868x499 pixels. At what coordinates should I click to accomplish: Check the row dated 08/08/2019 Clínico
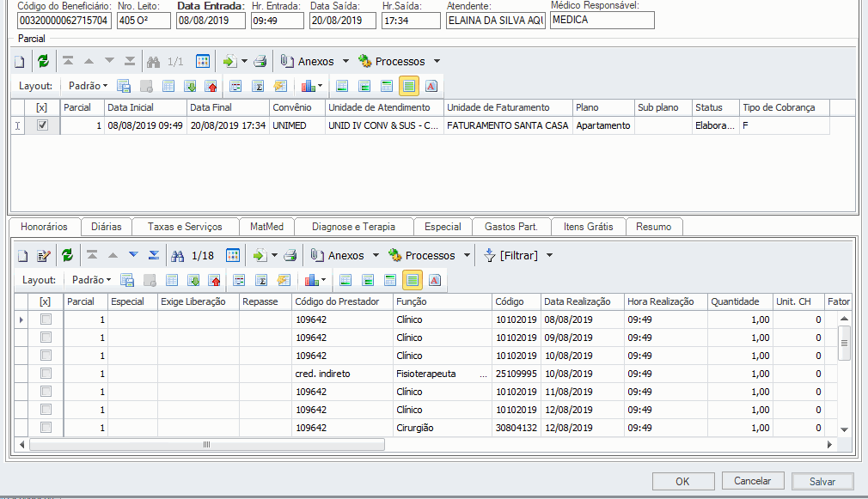tap(46, 319)
